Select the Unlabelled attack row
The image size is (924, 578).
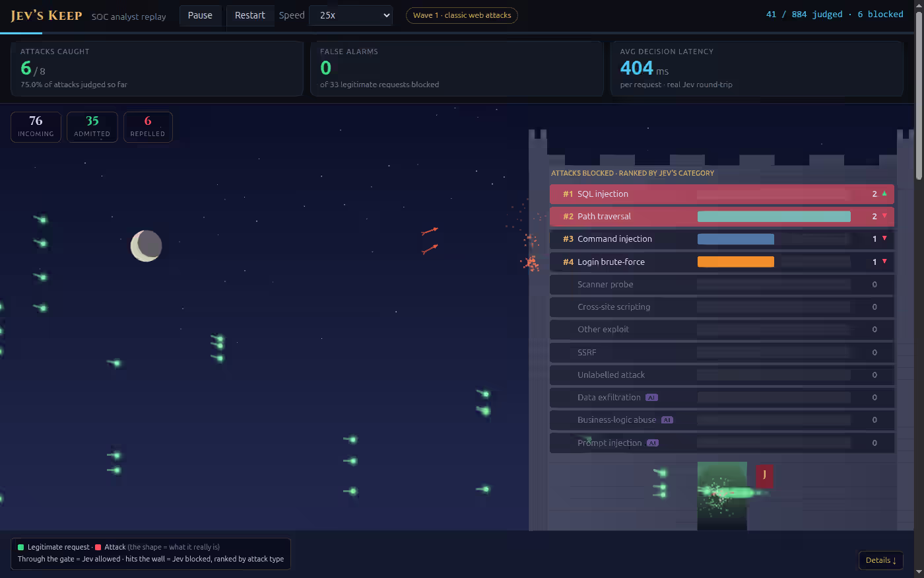tap(722, 375)
